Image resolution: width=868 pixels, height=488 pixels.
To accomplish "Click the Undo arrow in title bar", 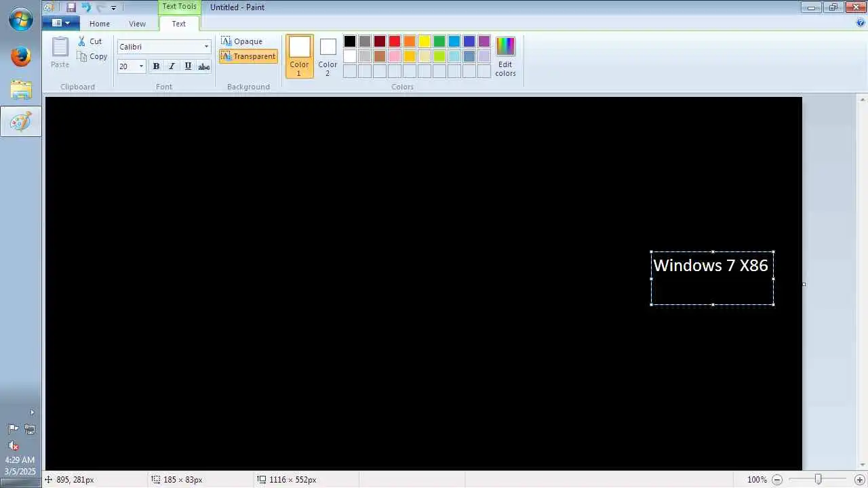I will (86, 7).
